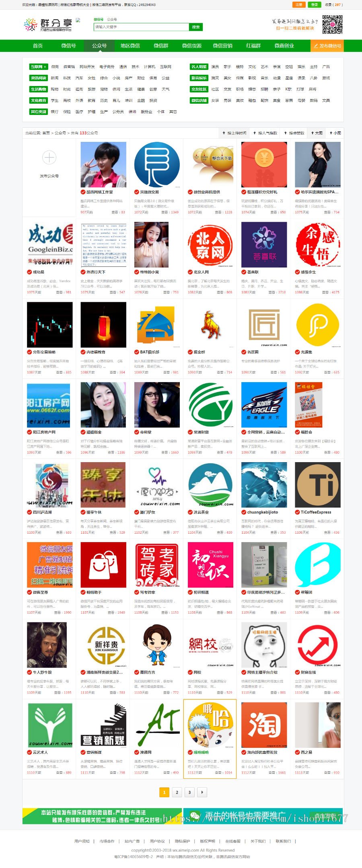
Task: Open the yellow 光源库 circle logo
Action: tap(318, 325)
